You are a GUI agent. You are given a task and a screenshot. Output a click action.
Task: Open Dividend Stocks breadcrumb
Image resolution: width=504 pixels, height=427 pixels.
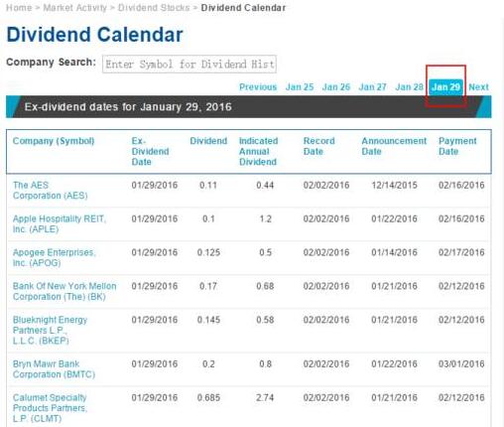(154, 8)
